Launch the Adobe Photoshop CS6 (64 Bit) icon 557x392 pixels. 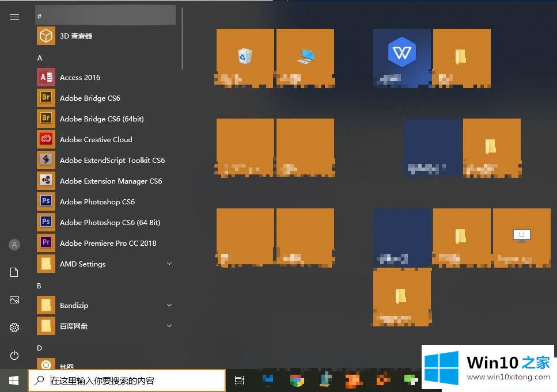[x=46, y=222]
